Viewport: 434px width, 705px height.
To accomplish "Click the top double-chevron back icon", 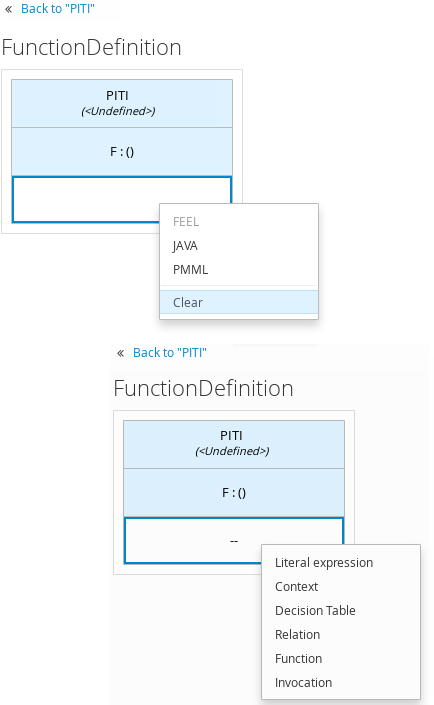I will tap(9, 9).
